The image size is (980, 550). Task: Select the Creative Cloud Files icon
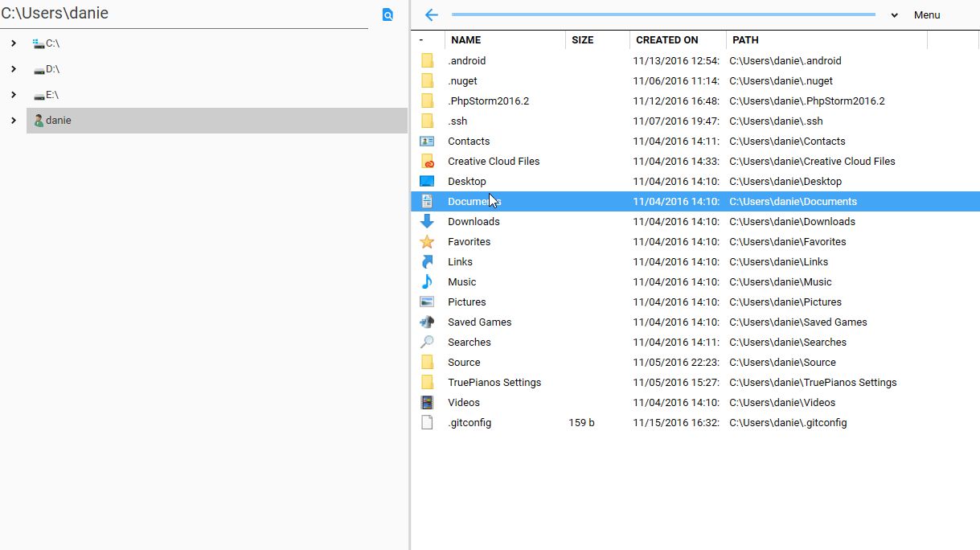coord(426,161)
